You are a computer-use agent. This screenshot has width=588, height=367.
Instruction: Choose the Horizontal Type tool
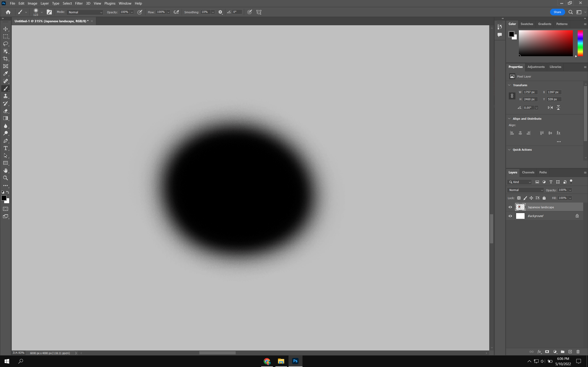pyautogui.click(x=6, y=148)
